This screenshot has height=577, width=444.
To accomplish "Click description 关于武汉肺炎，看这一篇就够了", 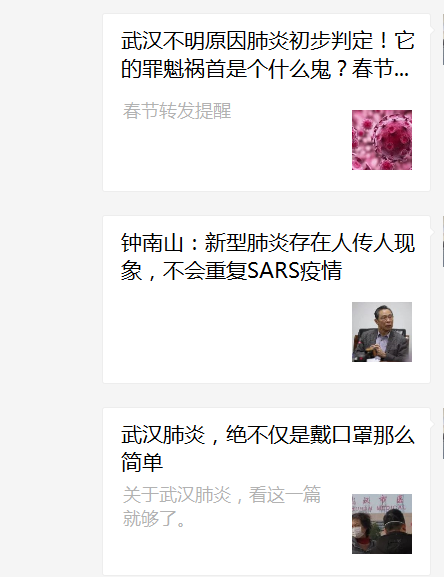I will 222,506.
